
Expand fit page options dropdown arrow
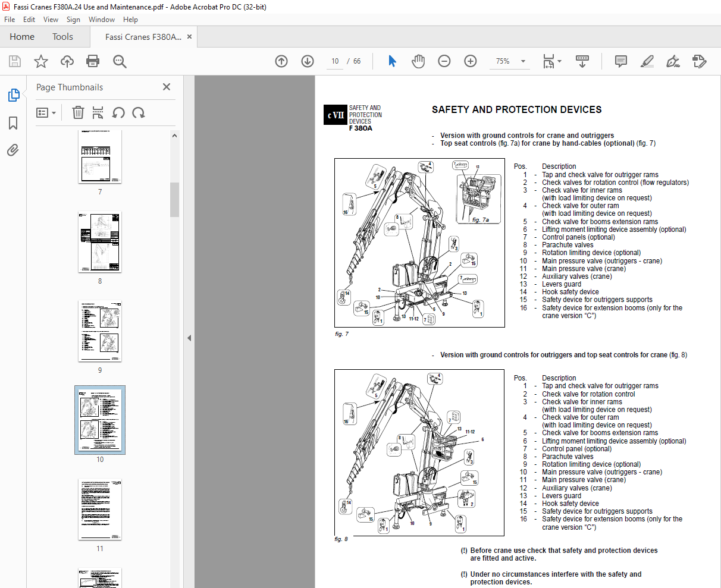(559, 61)
